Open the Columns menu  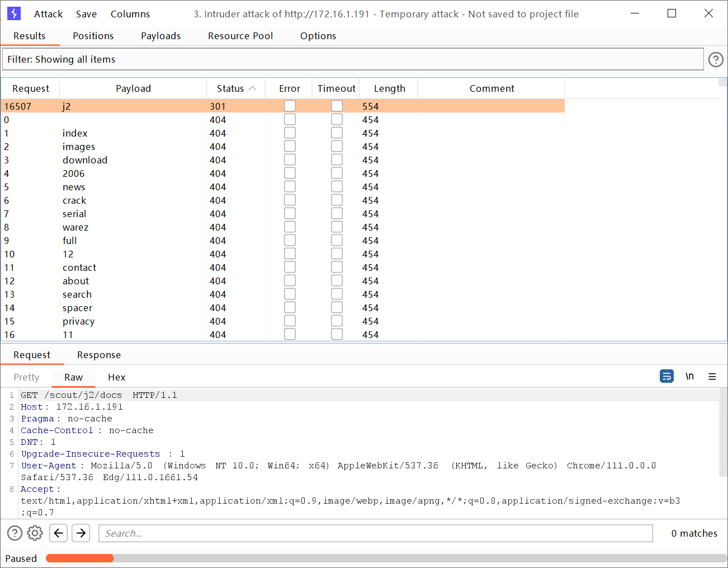click(x=130, y=14)
